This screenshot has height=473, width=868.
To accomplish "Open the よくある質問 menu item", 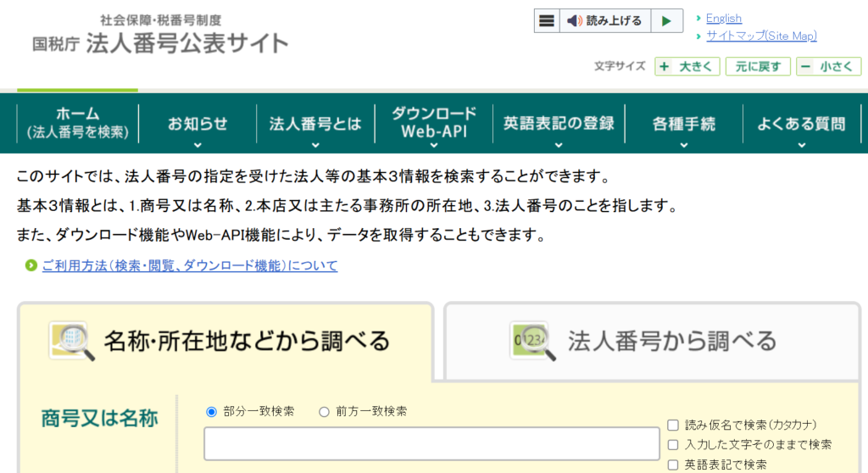I will (x=802, y=124).
